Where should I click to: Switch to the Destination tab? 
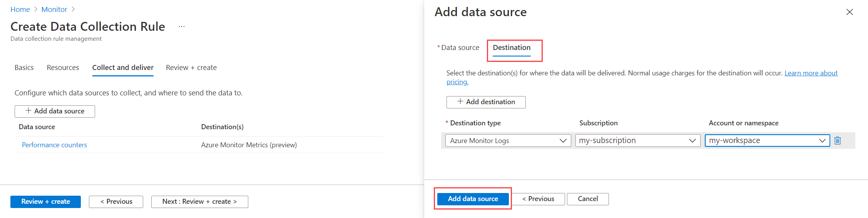512,48
